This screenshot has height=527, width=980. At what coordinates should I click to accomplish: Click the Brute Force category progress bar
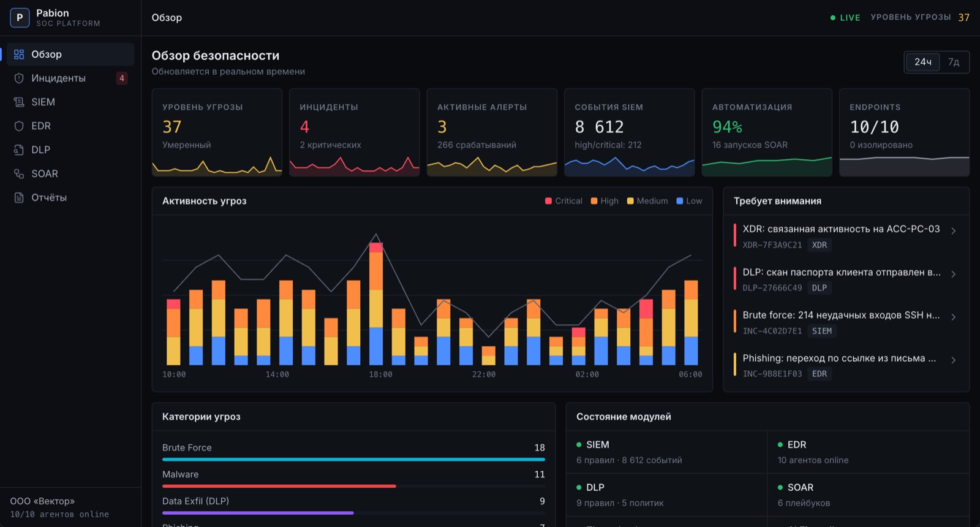coord(353,459)
